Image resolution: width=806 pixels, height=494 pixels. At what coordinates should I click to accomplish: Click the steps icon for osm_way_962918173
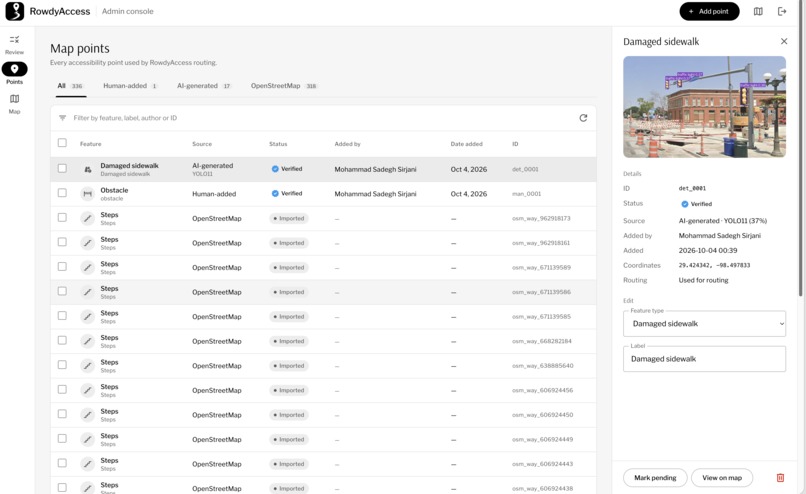88,218
